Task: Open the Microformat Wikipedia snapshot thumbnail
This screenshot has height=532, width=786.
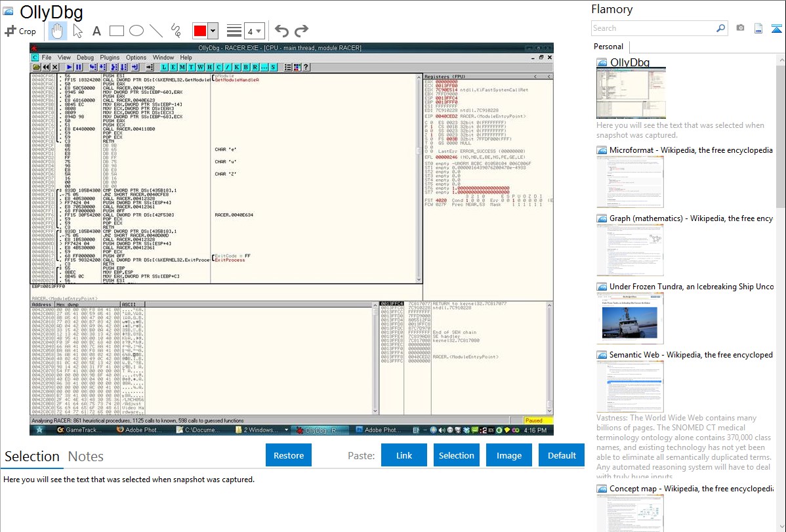Action: coord(630,182)
